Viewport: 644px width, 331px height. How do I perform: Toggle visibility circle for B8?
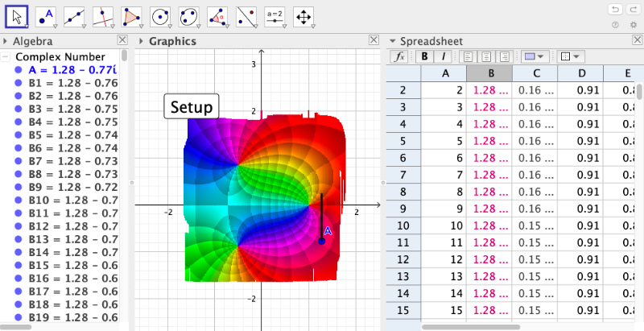[x=18, y=174]
